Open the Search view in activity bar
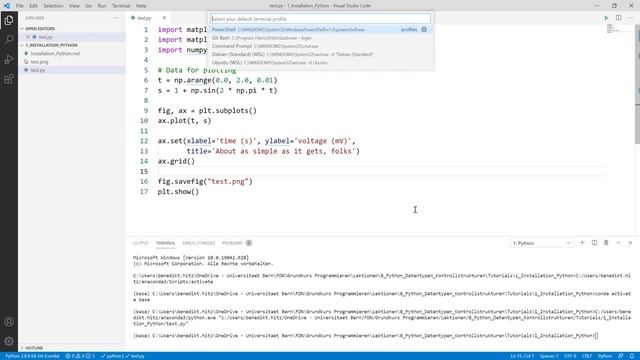The height and width of the screenshot is (360, 640). click(x=9, y=40)
